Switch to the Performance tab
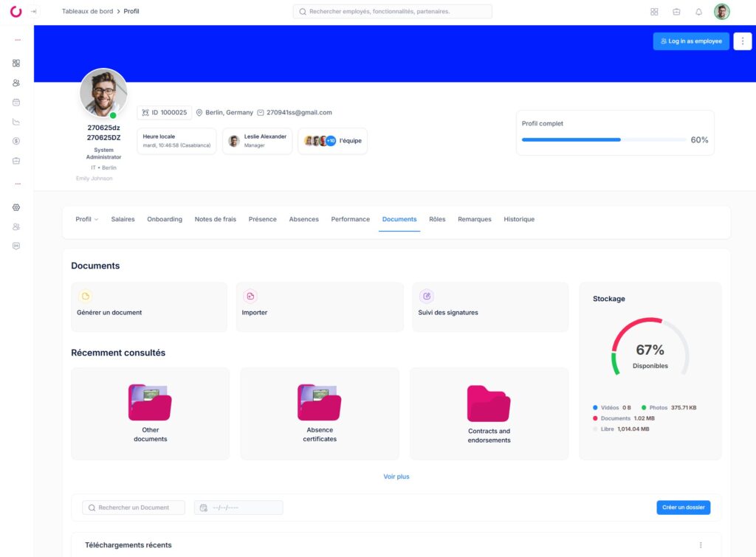756x557 pixels. click(x=350, y=219)
